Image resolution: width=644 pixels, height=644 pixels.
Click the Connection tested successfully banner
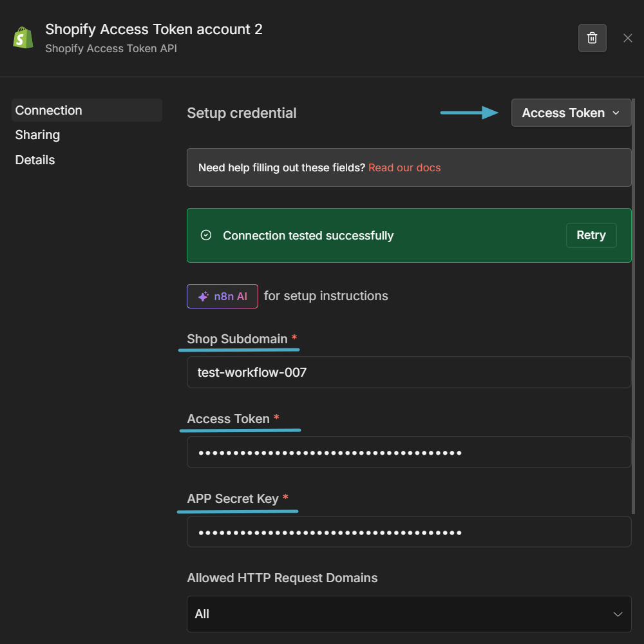coord(308,235)
